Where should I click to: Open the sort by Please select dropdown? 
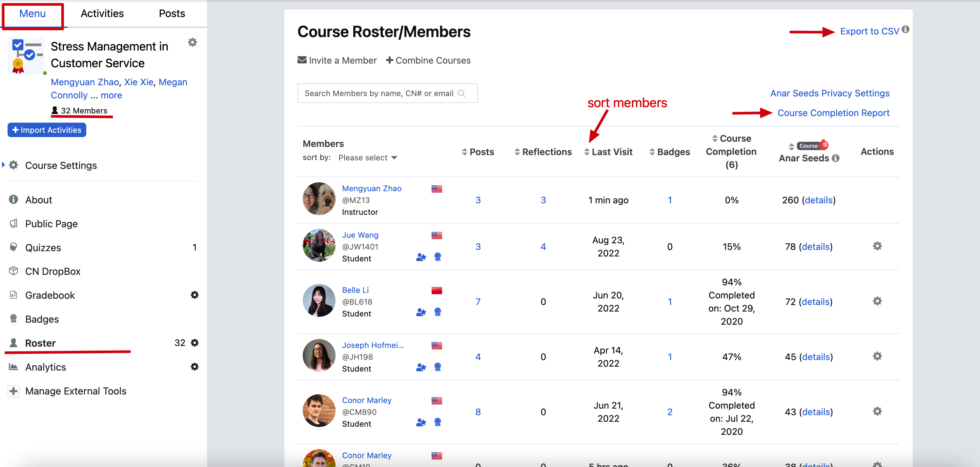[367, 158]
